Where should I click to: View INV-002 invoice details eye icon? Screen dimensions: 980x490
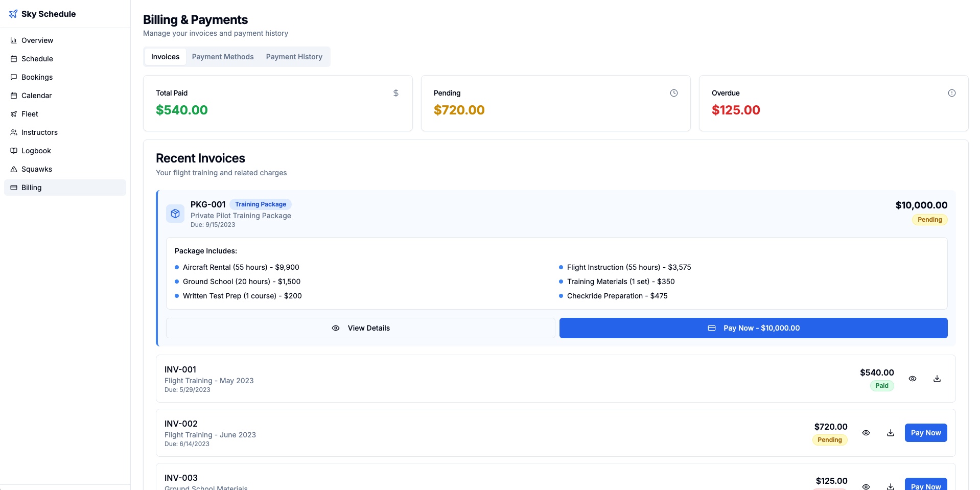point(866,433)
